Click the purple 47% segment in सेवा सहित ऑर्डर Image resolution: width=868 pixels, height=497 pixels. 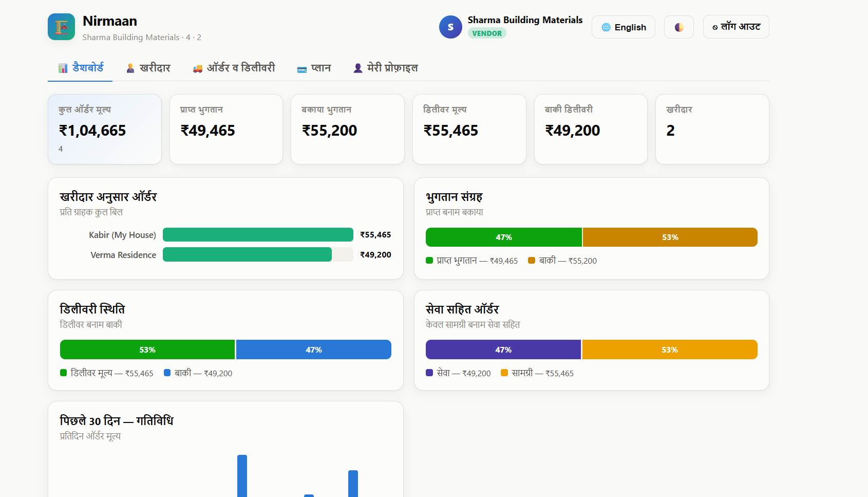coord(503,349)
